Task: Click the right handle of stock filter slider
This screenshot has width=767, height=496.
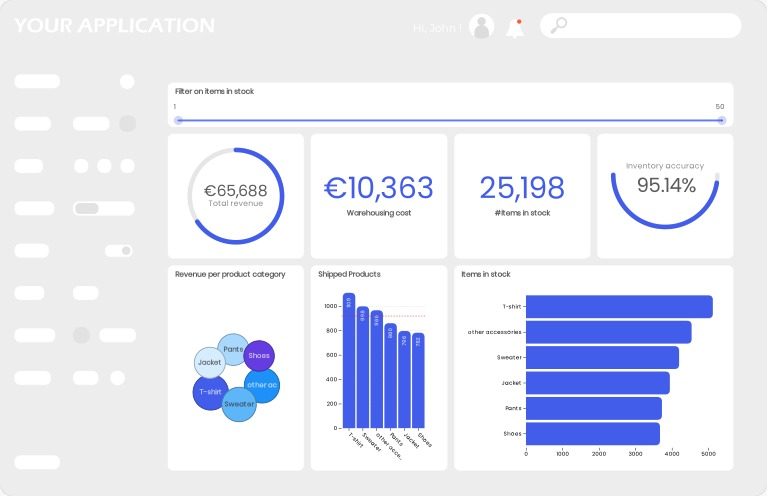Action: [721, 120]
